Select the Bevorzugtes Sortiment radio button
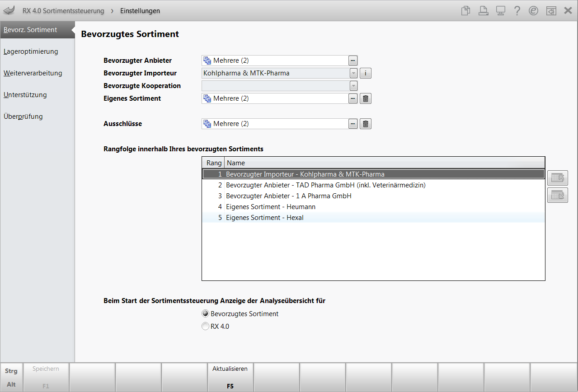Viewport: 578px width, 392px height. (206, 313)
